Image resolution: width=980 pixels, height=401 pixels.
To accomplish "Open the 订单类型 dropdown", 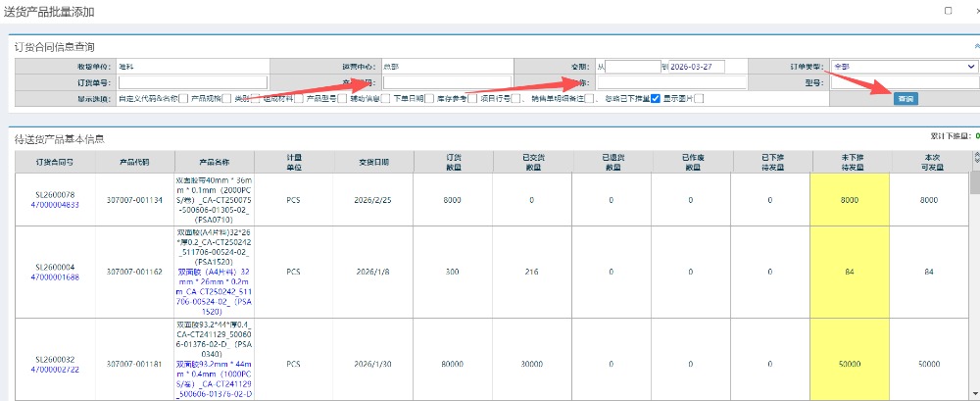I will (903, 67).
